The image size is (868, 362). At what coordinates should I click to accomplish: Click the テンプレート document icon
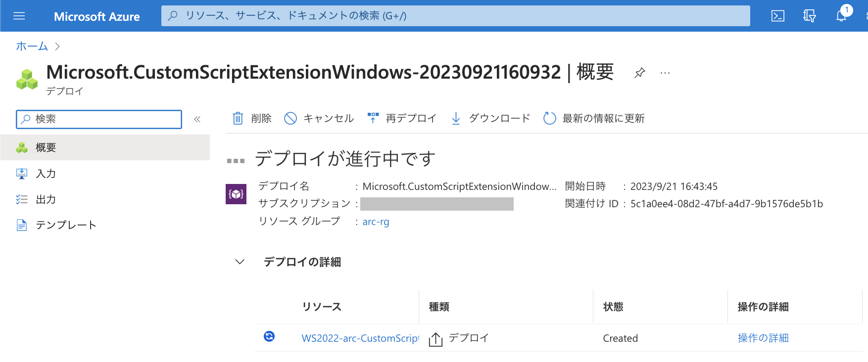click(x=22, y=225)
